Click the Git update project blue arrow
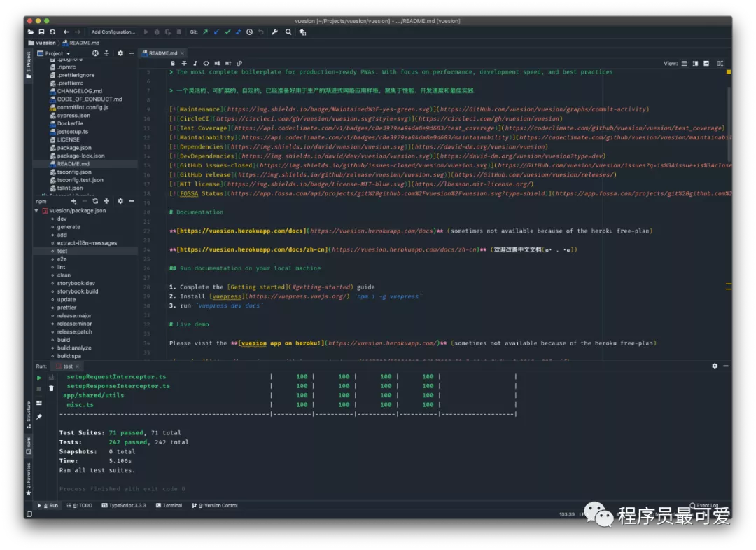 (216, 32)
